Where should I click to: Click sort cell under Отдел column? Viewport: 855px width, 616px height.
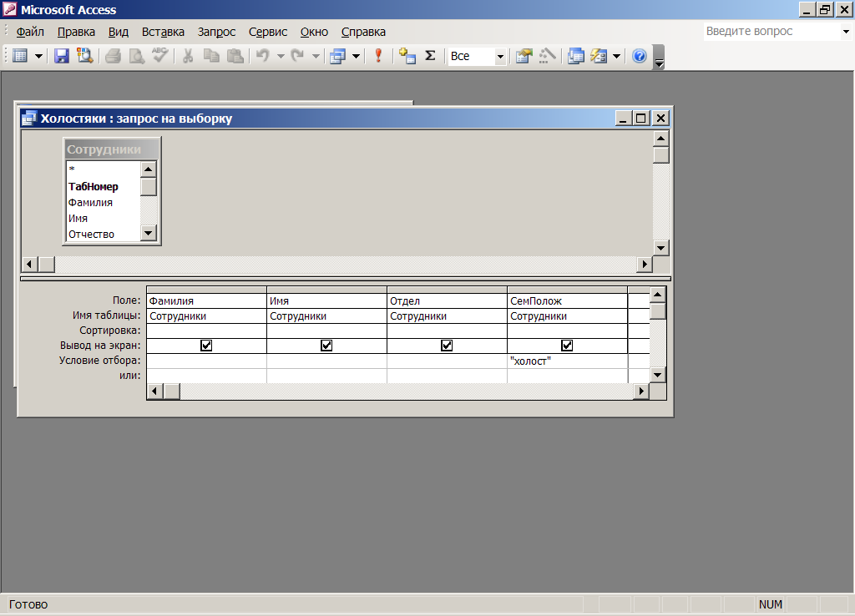pos(447,331)
